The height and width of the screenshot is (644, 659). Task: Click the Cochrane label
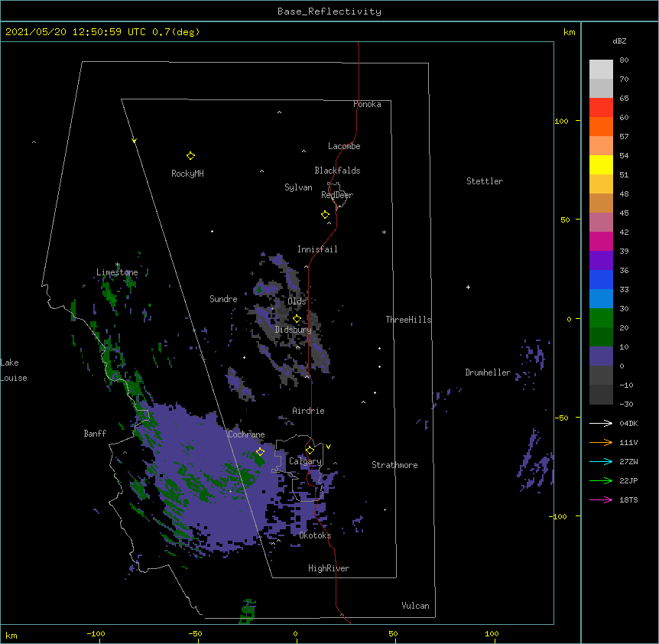click(x=246, y=434)
